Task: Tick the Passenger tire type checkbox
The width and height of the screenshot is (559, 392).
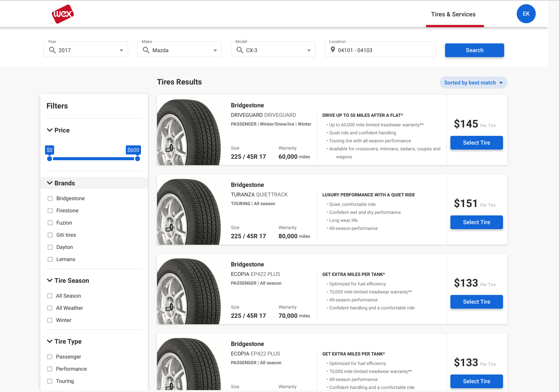Action: click(x=50, y=357)
